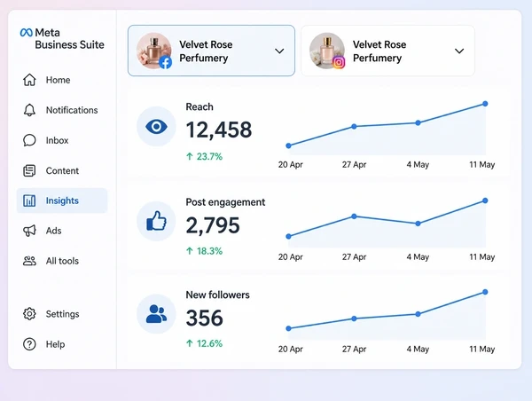Click the Content document icon
Viewport: 532px width, 401px height.
pyautogui.click(x=29, y=170)
